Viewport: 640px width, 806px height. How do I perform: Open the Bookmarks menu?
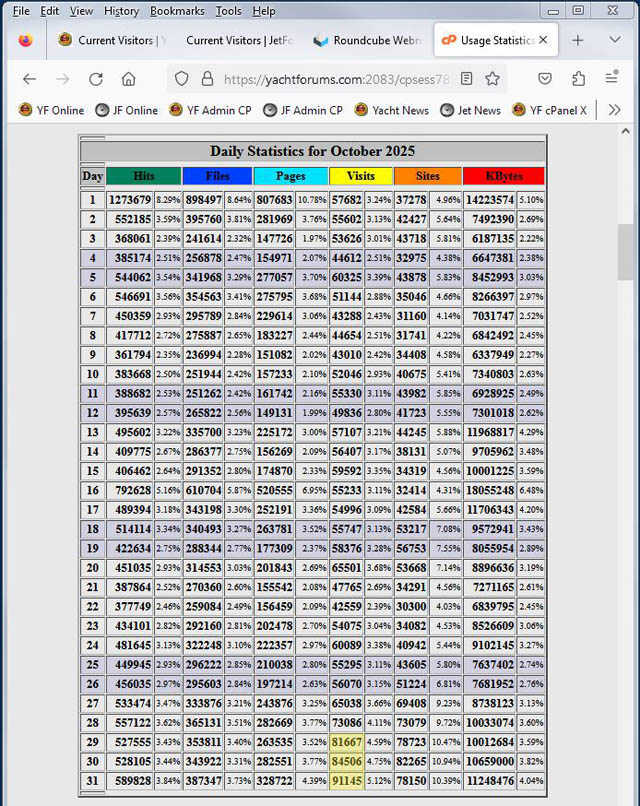[176, 11]
